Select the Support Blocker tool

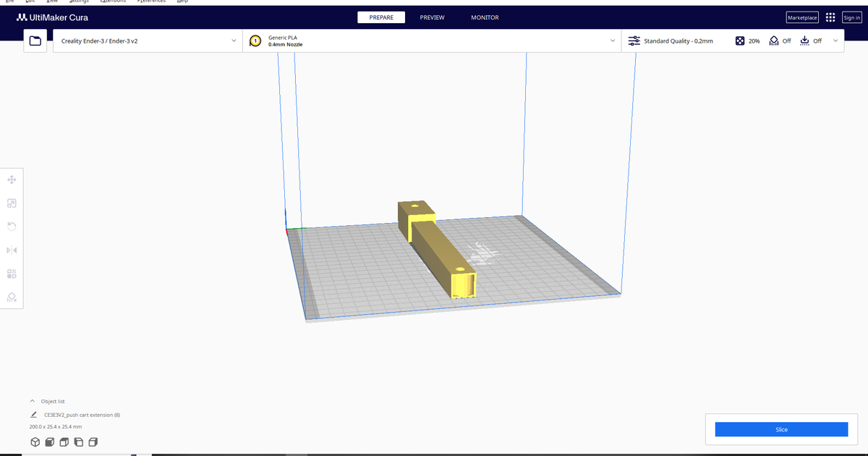[12, 297]
